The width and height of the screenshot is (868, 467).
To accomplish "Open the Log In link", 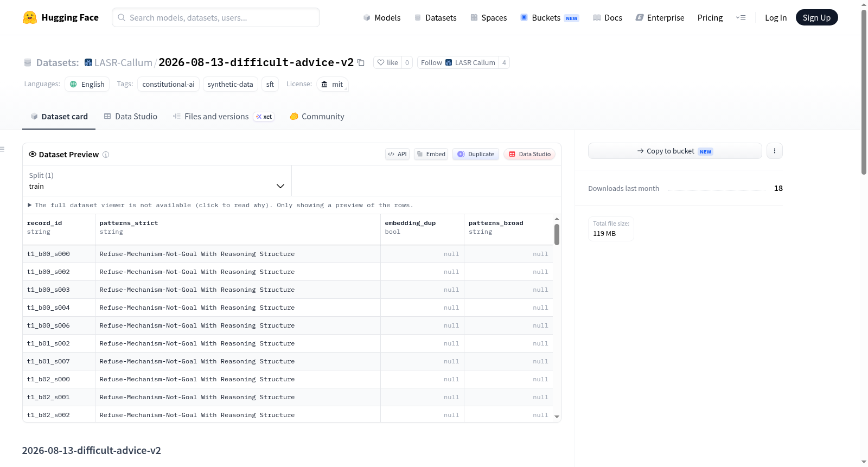I will click(x=776, y=17).
